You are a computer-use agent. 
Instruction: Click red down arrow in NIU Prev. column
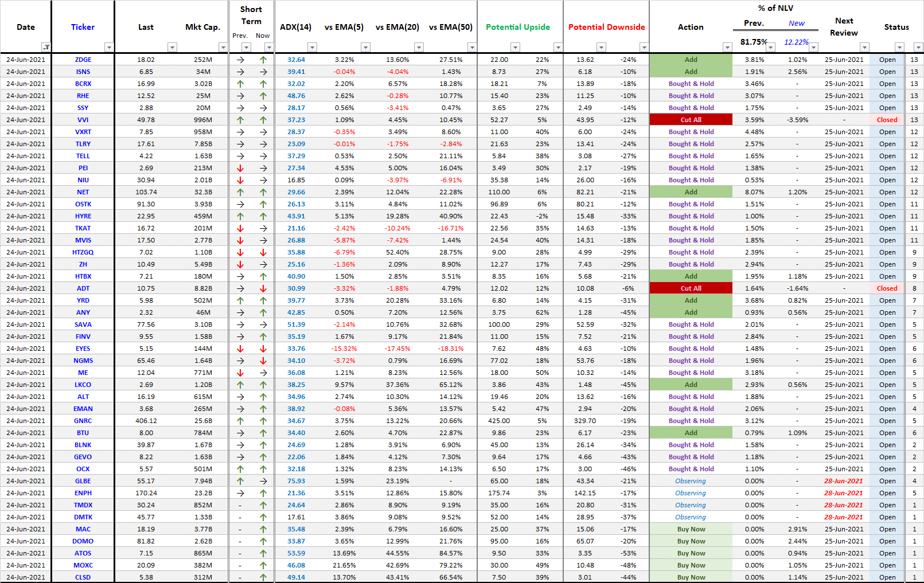coord(240,180)
